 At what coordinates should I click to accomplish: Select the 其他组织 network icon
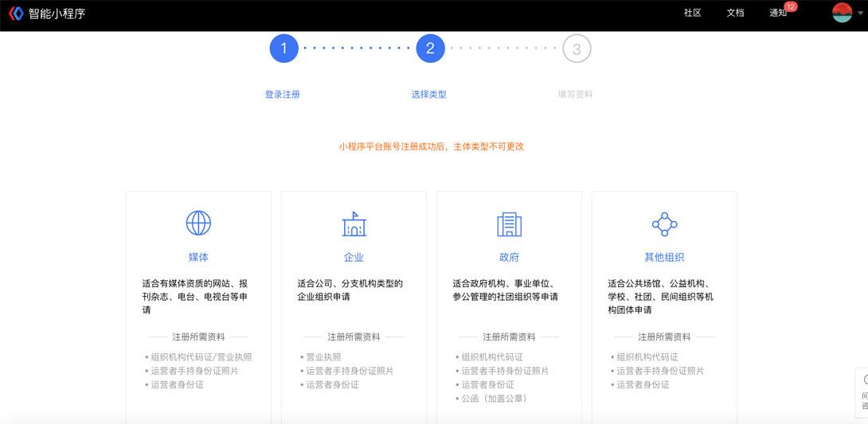[x=664, y=224]
